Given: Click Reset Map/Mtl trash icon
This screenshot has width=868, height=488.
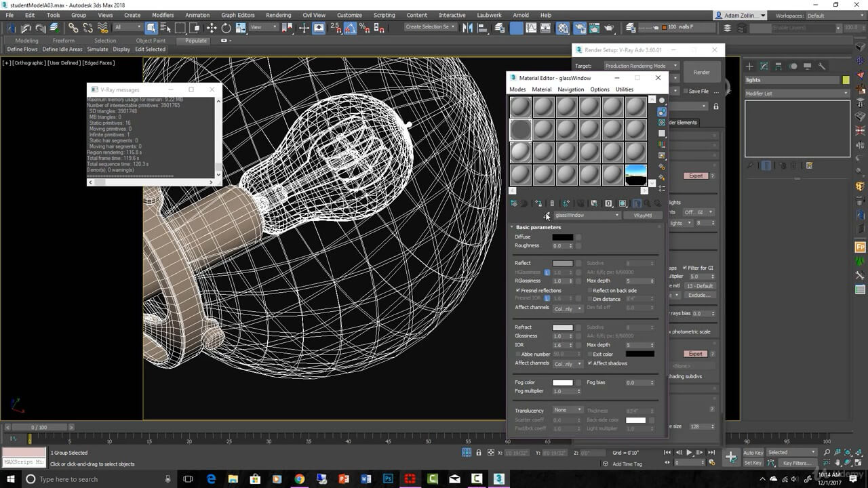Looking at the screenshot, I should pos(552,203).
